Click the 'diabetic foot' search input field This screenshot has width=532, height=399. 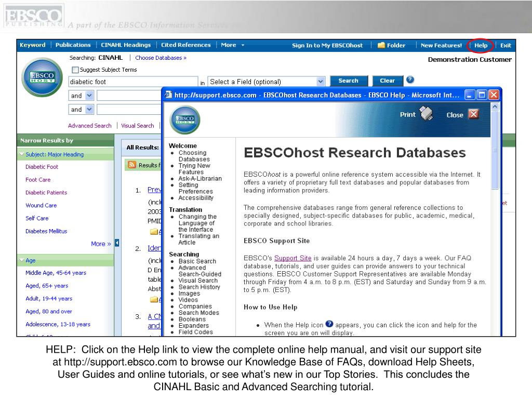click(133, 82)
